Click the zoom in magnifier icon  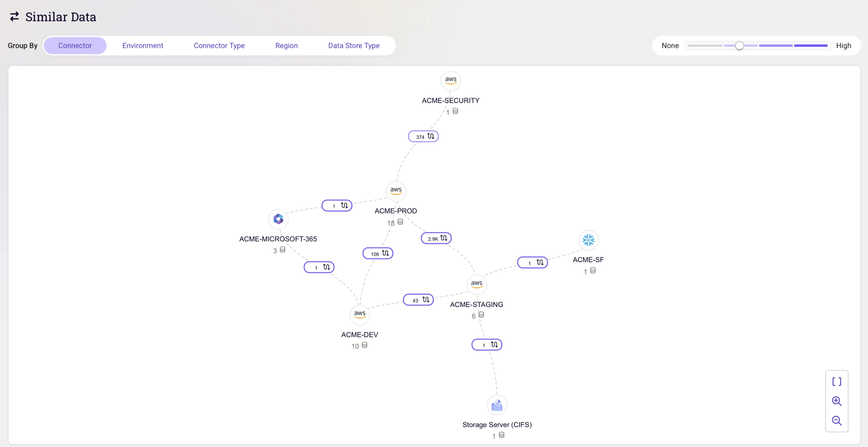836,401
